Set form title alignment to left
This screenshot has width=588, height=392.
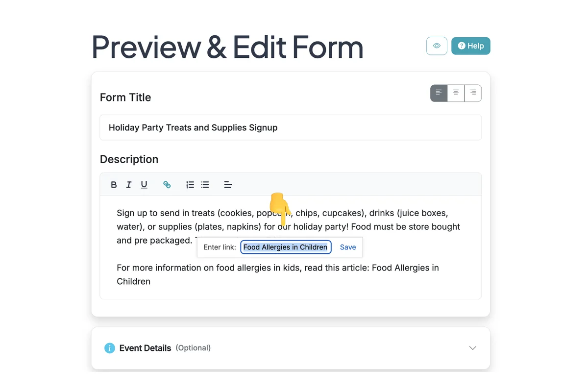pos(439,93)
